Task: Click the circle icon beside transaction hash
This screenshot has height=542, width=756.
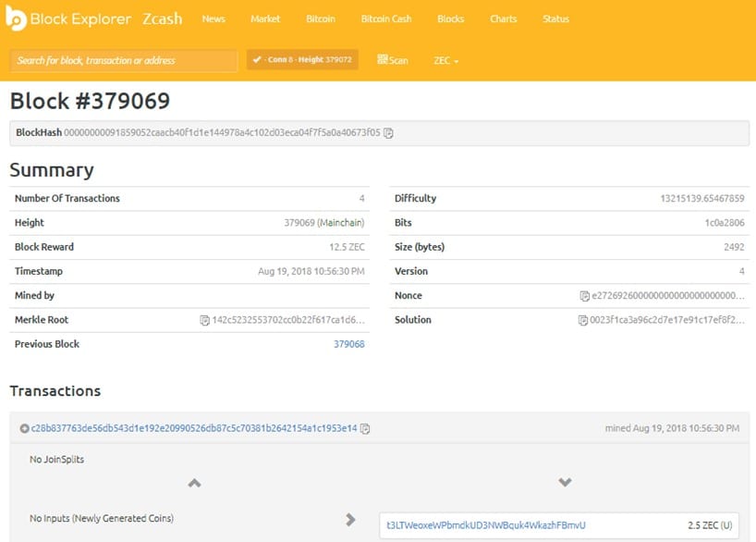Action: [24, 428]
